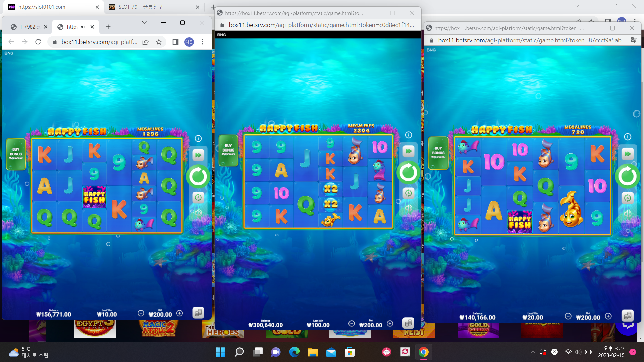Open a new tab in the left window
Image resolution: width=644 pixels, height=362 pixels.
(x=108, y=27)
